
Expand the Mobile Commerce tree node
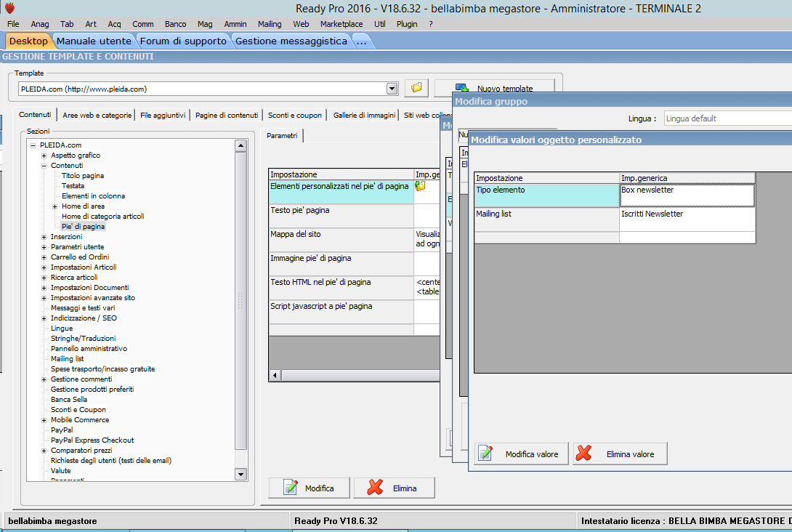coord(44,420)
